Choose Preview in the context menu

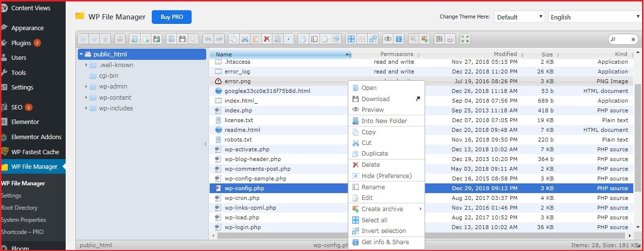point(387,110)
